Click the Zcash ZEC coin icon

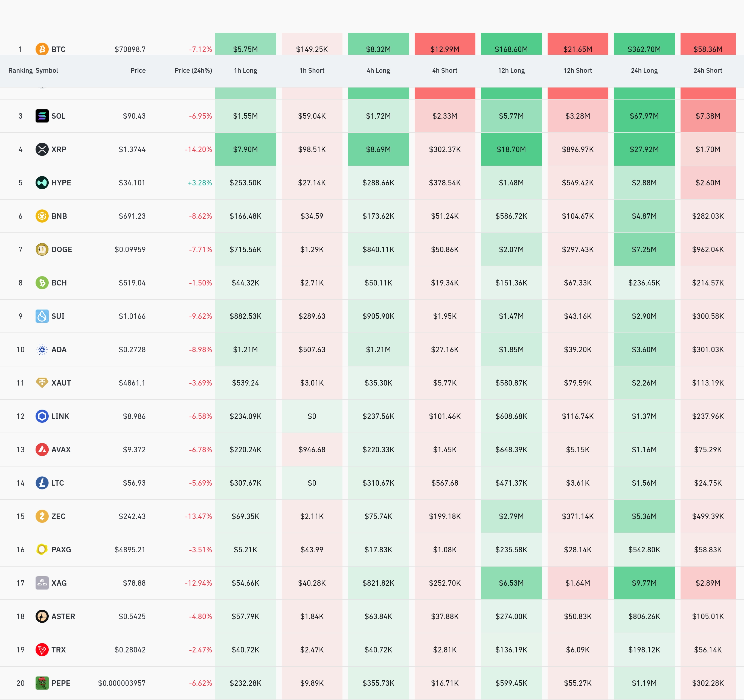42,516
